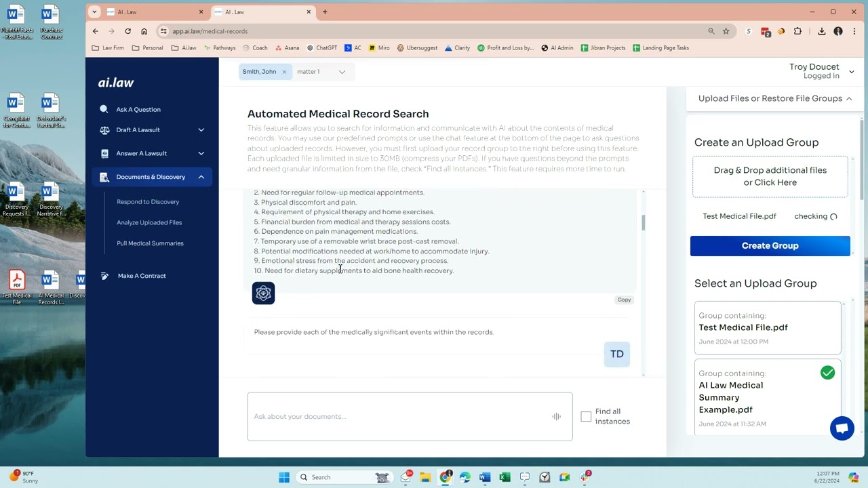This screenshot has width=868, height=488.
Task: Open the Purchase Contract desktop document
Action: (51, 23)
